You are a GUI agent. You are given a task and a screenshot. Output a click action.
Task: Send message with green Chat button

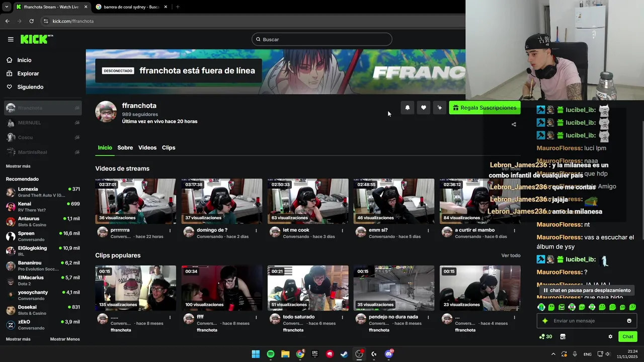click(x=628, y=337)
